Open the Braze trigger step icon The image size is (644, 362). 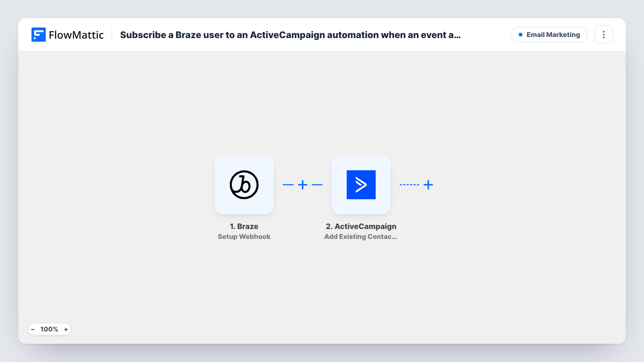click(244, 184)
